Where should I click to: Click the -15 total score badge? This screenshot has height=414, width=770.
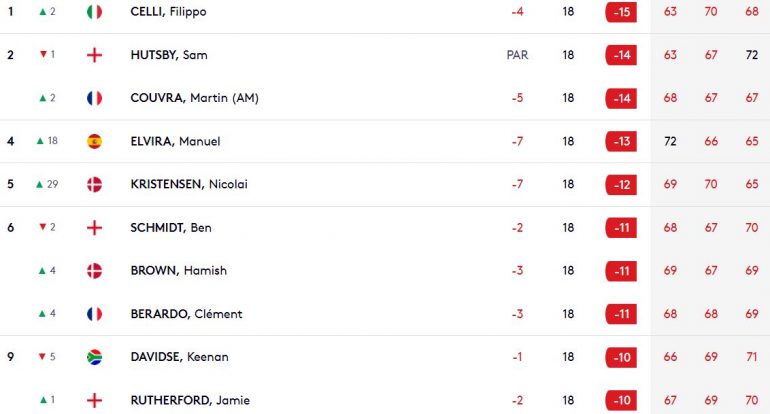(621, 12)
